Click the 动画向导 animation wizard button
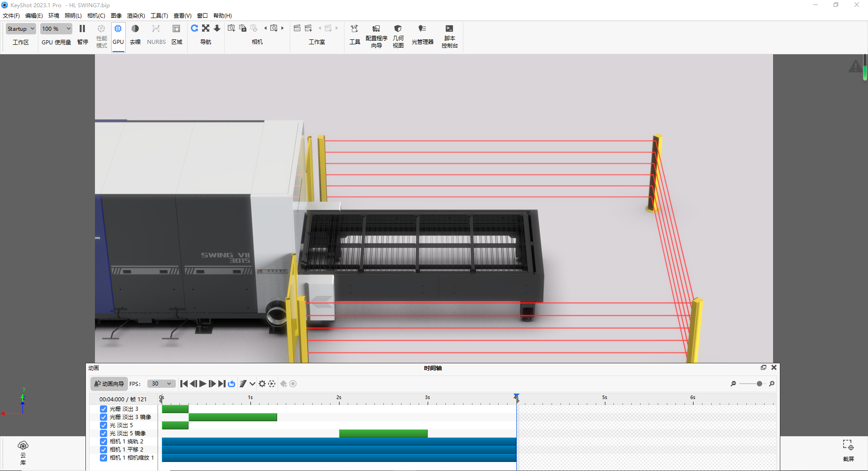 tap(108, 383)
